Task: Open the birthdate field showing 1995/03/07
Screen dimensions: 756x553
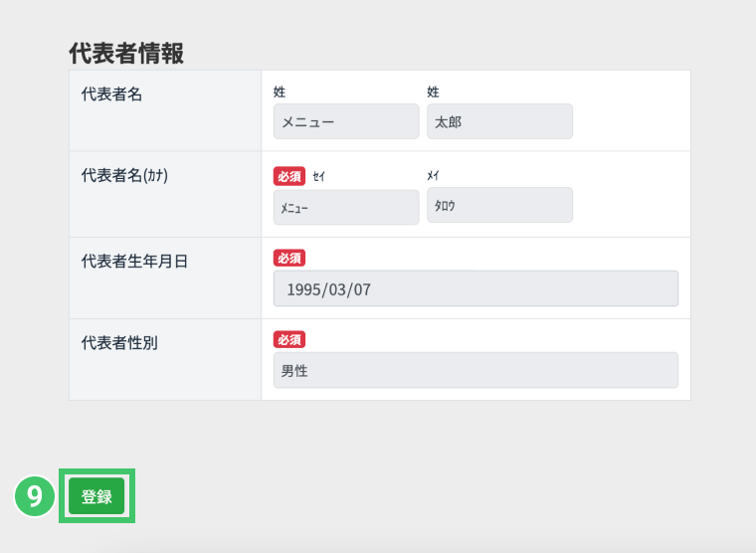Action: coord(475,288)
